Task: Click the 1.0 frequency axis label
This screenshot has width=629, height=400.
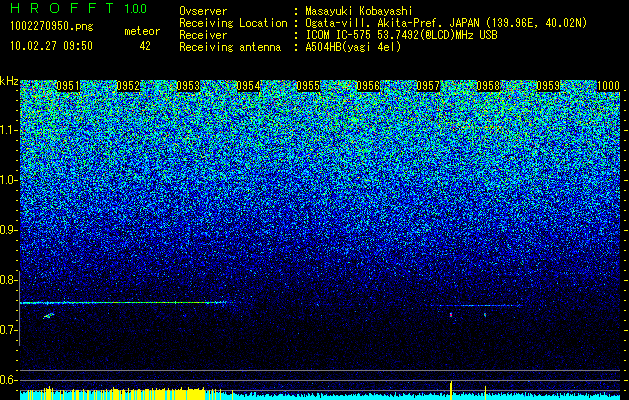Action: pyautogui.click(x=8, y=180)
